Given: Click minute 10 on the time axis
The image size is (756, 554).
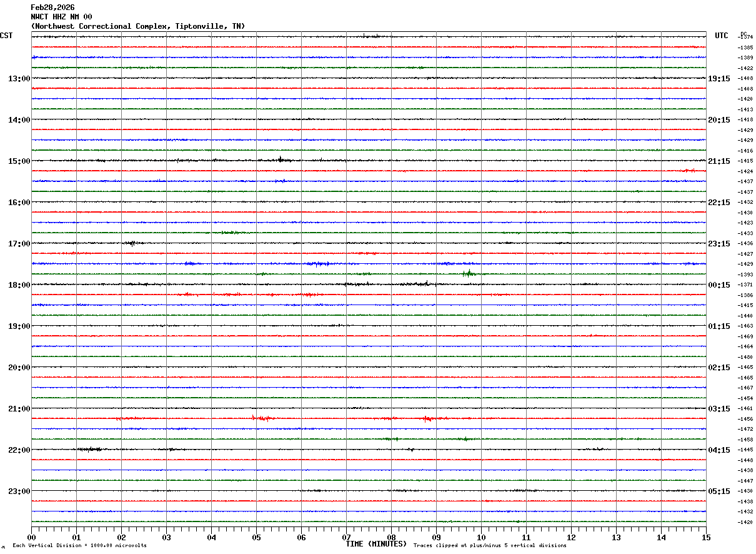Looking at the screenshot, I should click(481, 538).
